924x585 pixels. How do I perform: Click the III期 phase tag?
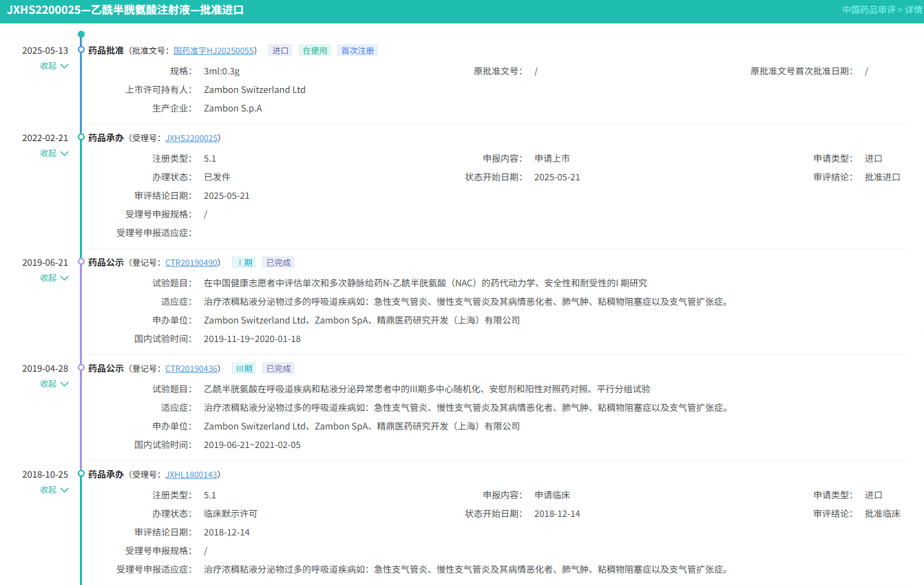point(243,369)
